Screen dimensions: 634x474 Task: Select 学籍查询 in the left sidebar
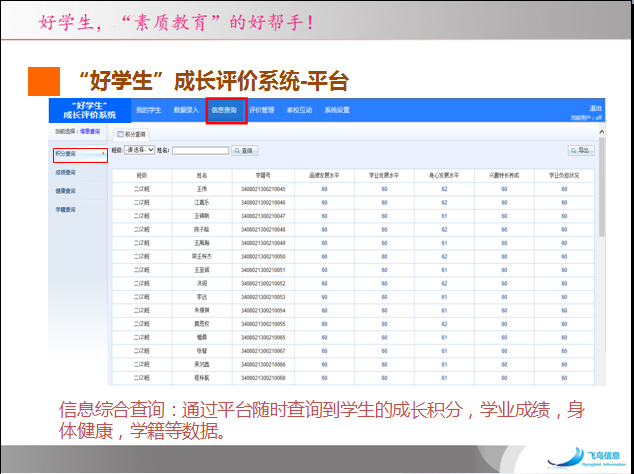pos(66,209)
